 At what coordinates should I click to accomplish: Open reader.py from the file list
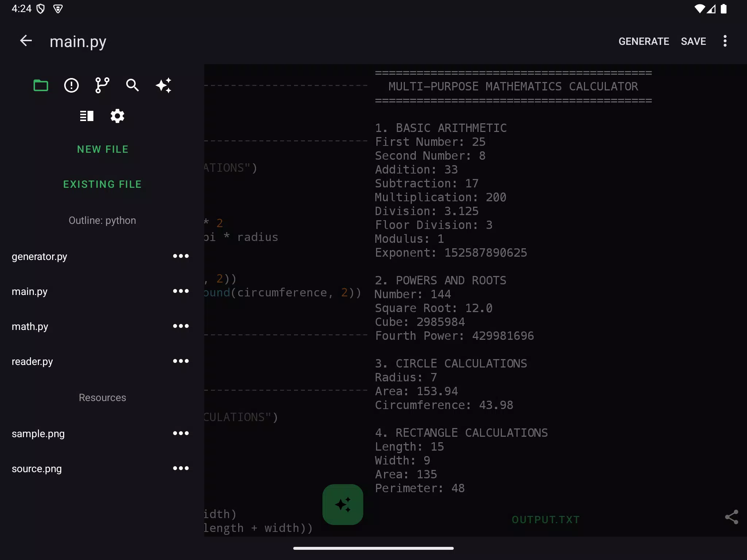point(32,361)
